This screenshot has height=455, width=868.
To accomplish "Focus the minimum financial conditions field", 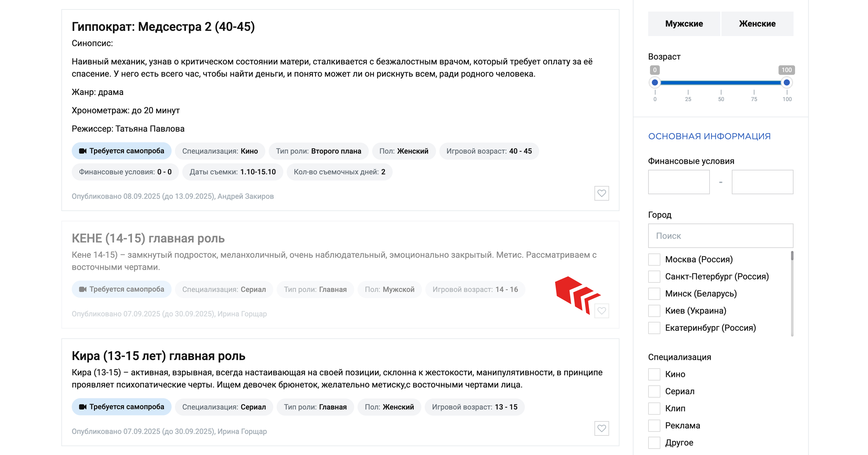I will [679, 182].
